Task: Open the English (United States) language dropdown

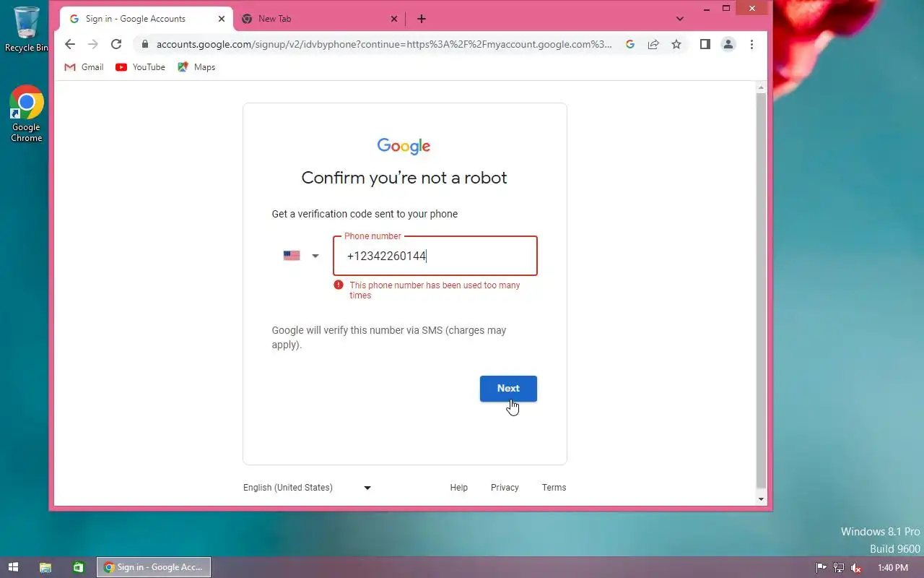Action: 308,488
